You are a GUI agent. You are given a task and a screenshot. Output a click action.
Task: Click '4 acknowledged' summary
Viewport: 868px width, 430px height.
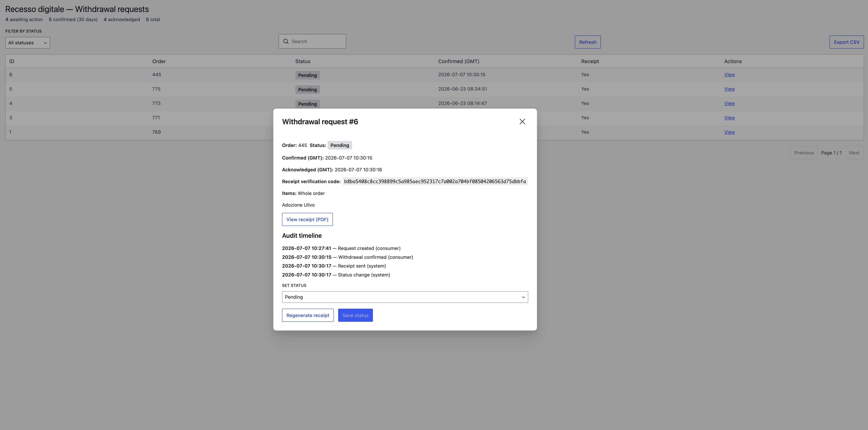click(x=122, y=19)
